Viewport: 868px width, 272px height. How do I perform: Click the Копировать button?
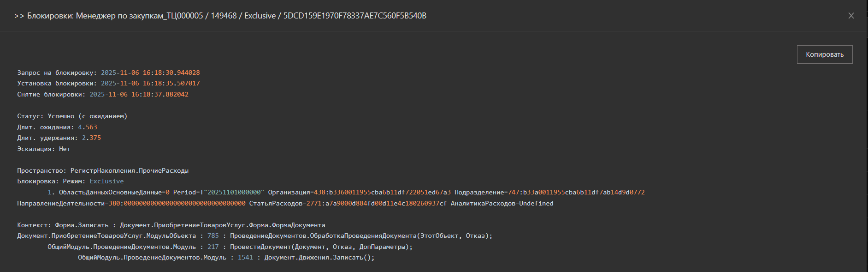(x=824, y=54)
